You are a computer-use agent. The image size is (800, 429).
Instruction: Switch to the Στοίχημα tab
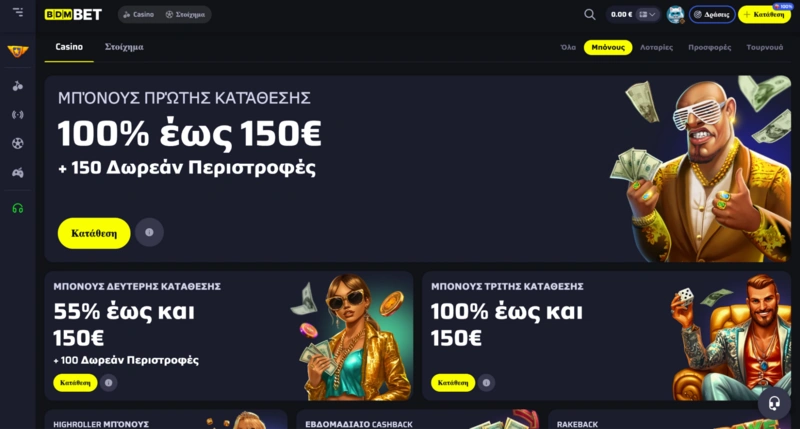(x=124, y=47)
